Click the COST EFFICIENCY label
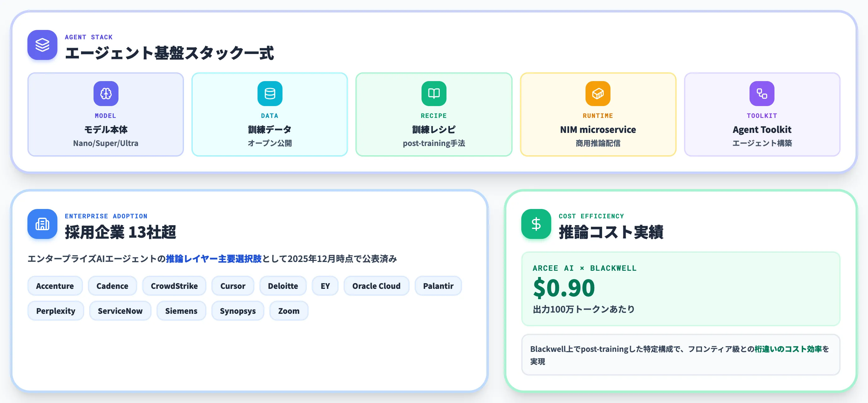Viewport: 868px width, 403px height. click(x=591, y=216)
